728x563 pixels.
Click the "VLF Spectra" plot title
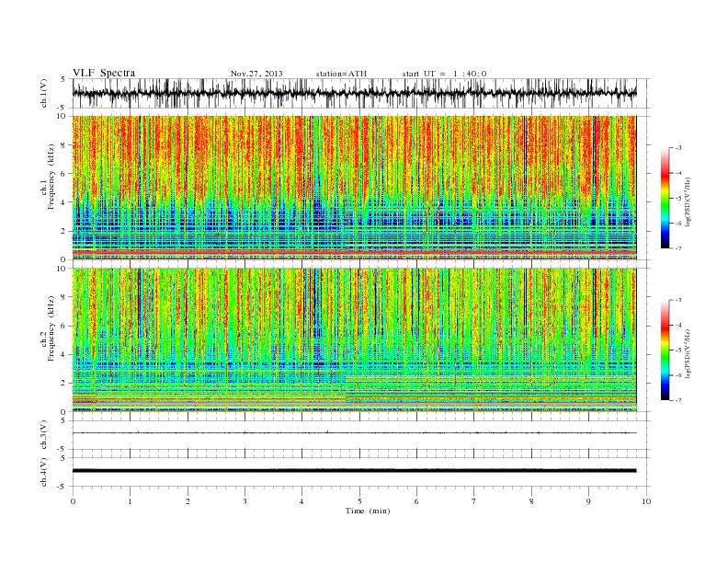coord(104,73)
